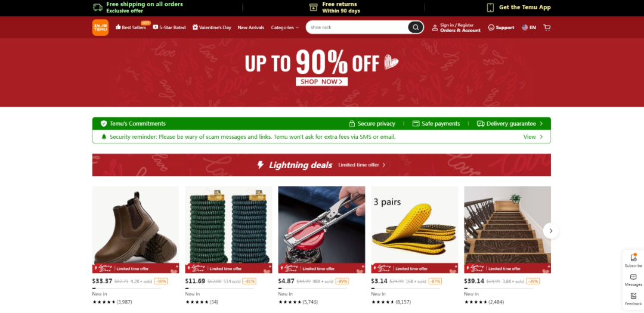Open the Feedback icon in side panel
This screenshot has width=644, height=313.
[x=633, y=296]
